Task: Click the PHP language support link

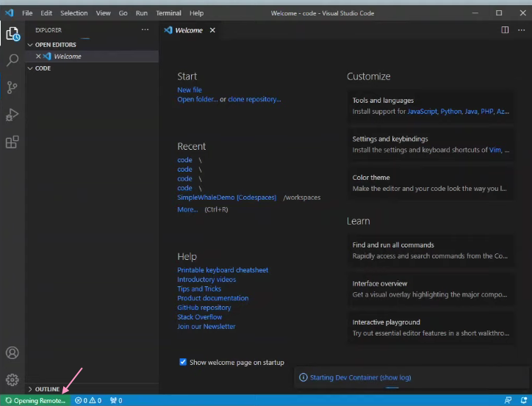Action: coord(487,112)
